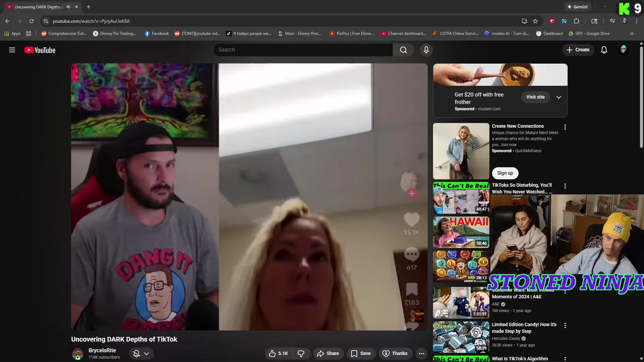Open the YouTube hamburger guide menu
This screenshot has width=644, height=362.
coord(12,50)
